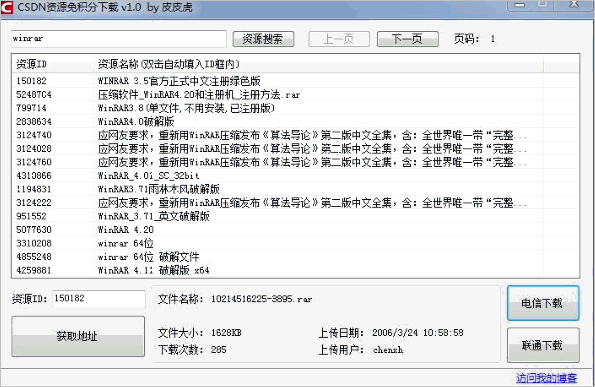The width and height of the screenshot is (595, 387).
Task: Select row with ID 2838634
Action: pyautogui.click(x=296, y=122)
